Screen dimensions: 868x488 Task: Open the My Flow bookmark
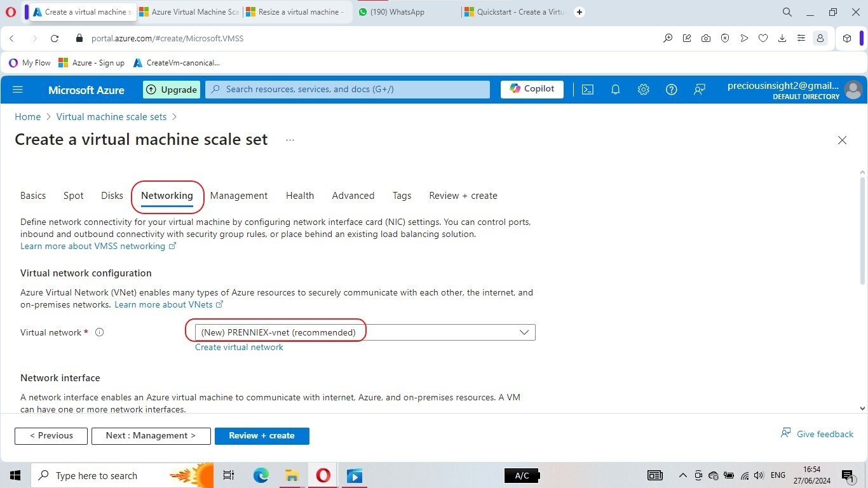tap(30, 63)
